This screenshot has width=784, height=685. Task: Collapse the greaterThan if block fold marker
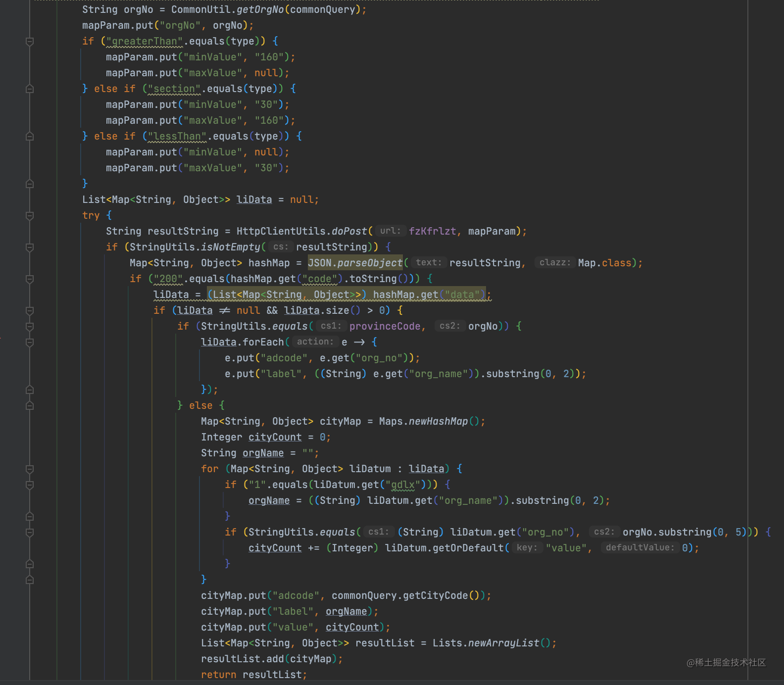30,42
